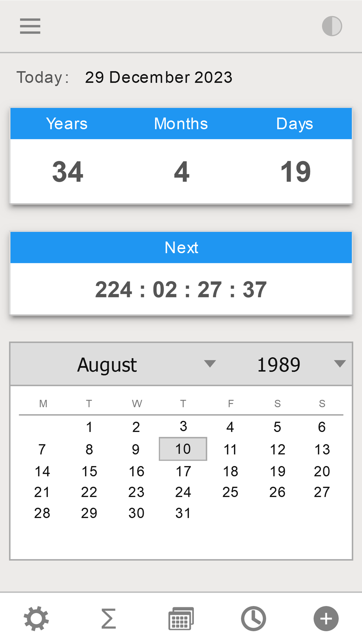The image size is (362, 644).
Task: Click the Months value 4
Action: coord(181,171)
